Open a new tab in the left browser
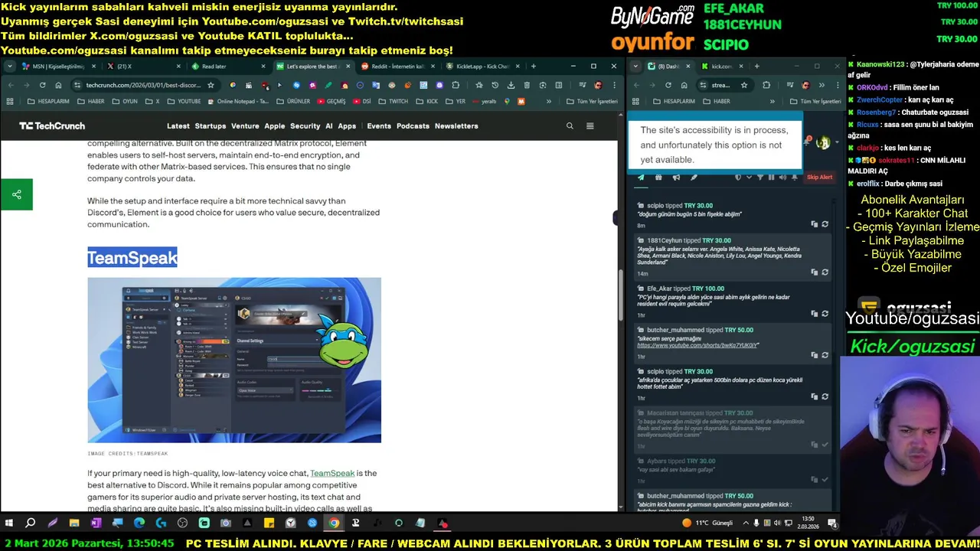980x551 pixels. coord(533,67)
